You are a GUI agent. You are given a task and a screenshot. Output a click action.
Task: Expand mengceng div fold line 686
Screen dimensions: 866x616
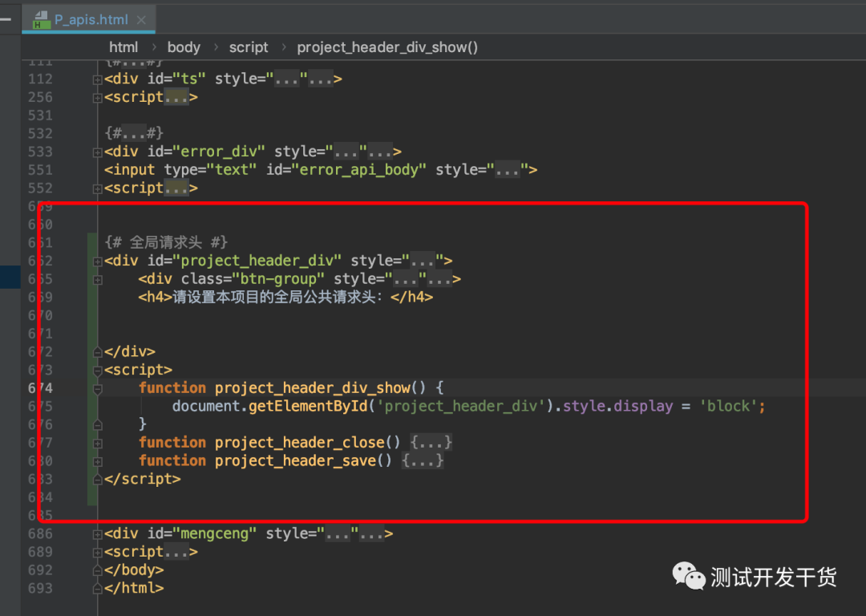pyautogui.click(x=98, y=535)
